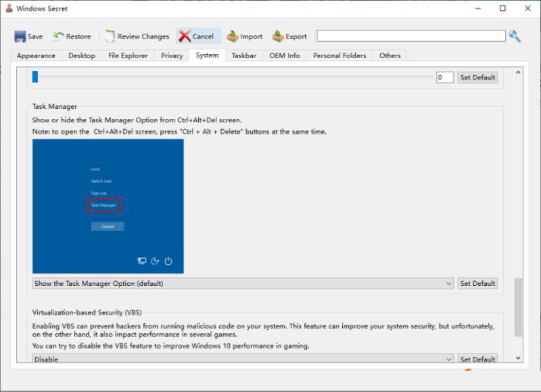The width and height of the screenshot is (541, 392).
Task: Click the Review Changes document icon
Action: 110,36
